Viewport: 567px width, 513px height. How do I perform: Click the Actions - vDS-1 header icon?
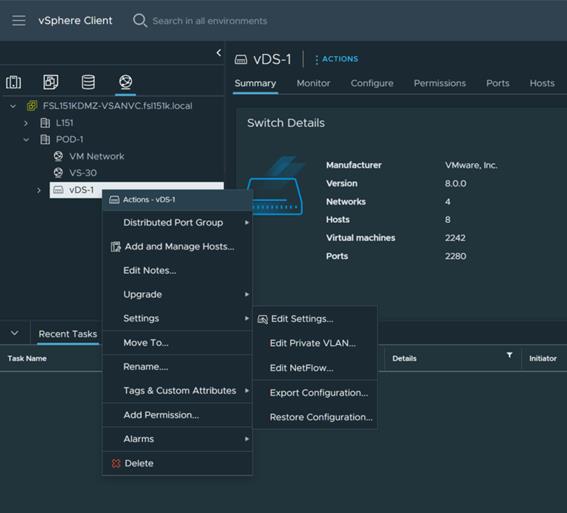click(114, 200)
